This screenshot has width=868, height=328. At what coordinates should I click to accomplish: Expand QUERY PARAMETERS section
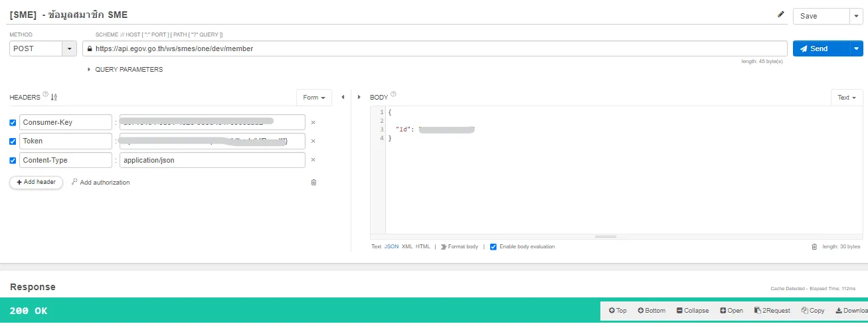[125, 69]
